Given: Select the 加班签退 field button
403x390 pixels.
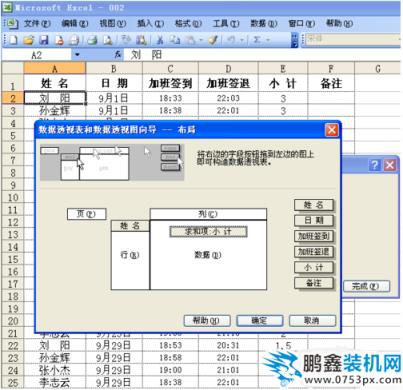Looking at the screenshot, I should (x=314, y=252).
